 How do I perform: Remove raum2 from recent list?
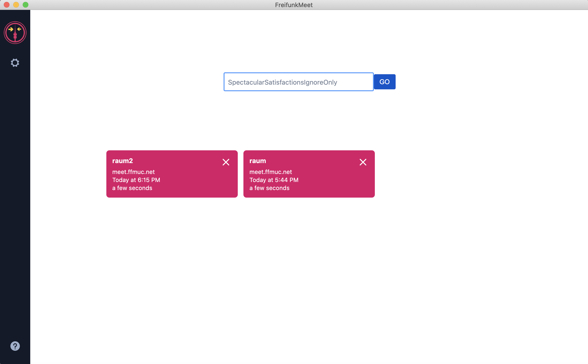[226, 162]
